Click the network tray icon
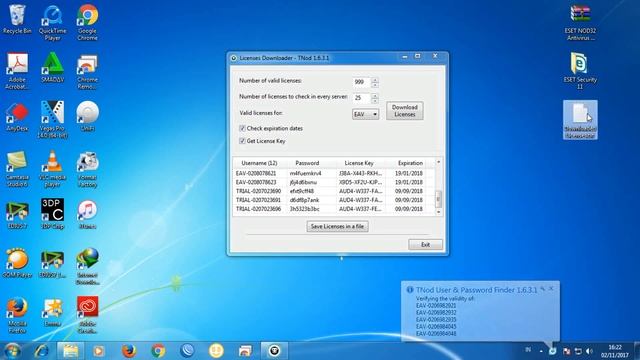Viewport: 640px width, 360px height. pos(578,351)
